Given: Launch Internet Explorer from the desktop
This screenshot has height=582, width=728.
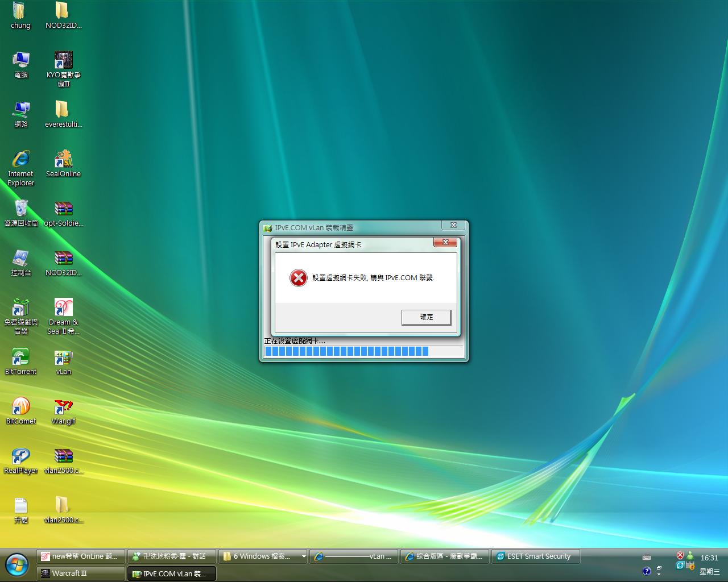Looking at the screenshot, I should (20, 168).
